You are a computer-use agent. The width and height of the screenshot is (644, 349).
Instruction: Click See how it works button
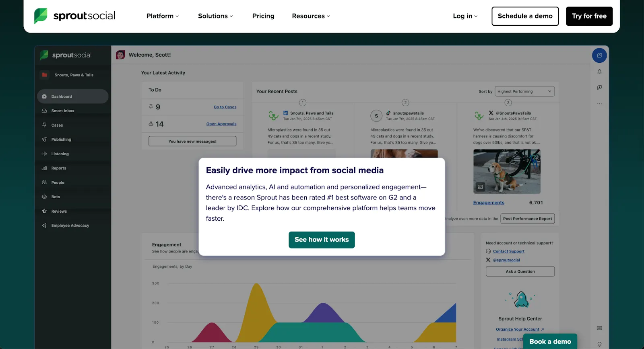322,240
